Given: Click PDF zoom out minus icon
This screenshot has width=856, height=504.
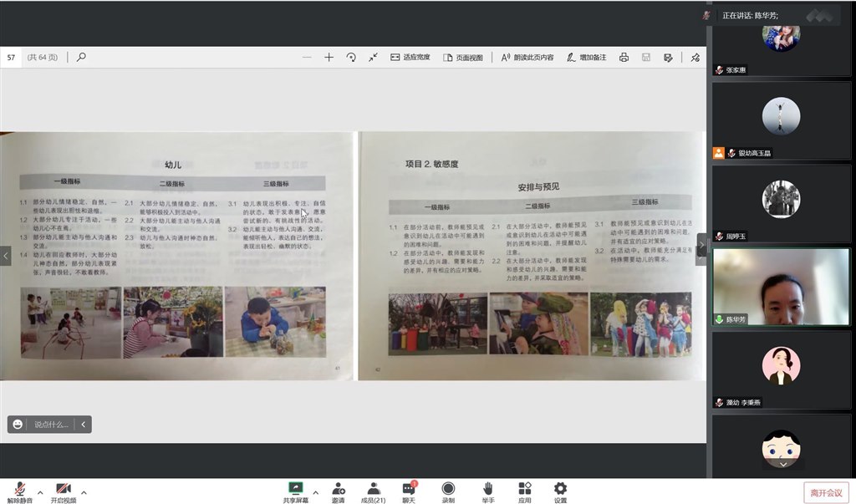Looking at the screenshot, I should (x=307, y=58).
